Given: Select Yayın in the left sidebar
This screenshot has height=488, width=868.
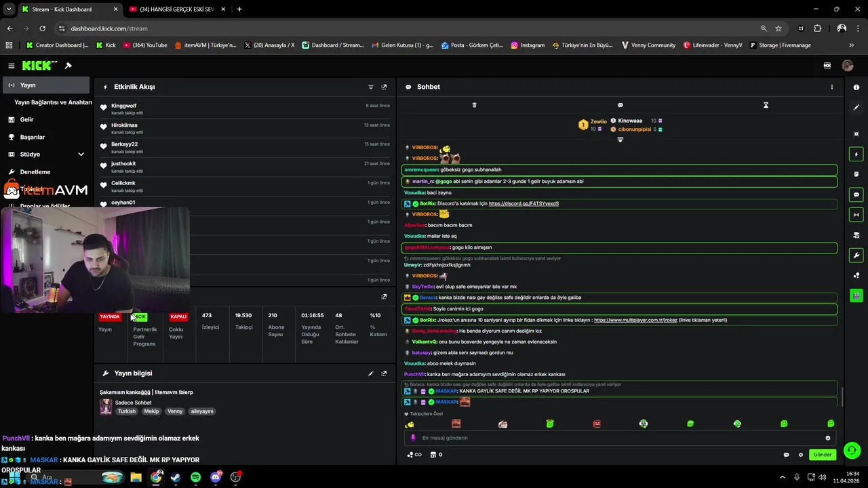Looking at the screenshot, I should click(46, 85).
